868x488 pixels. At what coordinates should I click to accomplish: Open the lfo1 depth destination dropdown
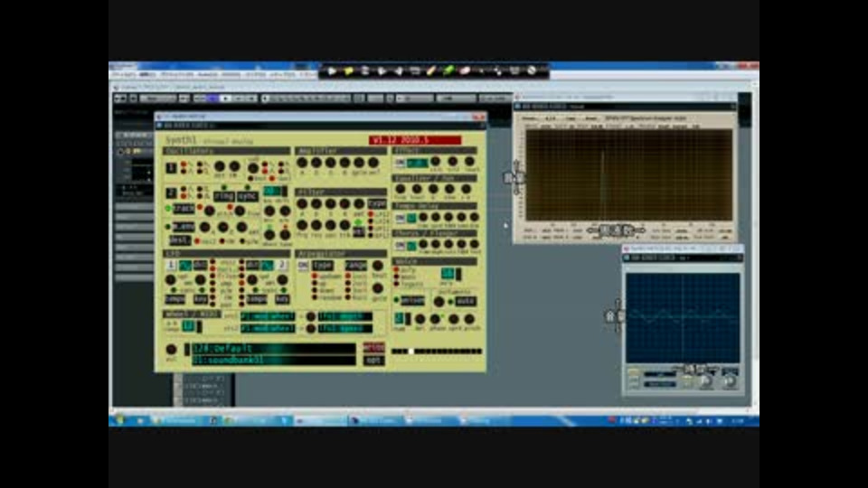[344, 316]
